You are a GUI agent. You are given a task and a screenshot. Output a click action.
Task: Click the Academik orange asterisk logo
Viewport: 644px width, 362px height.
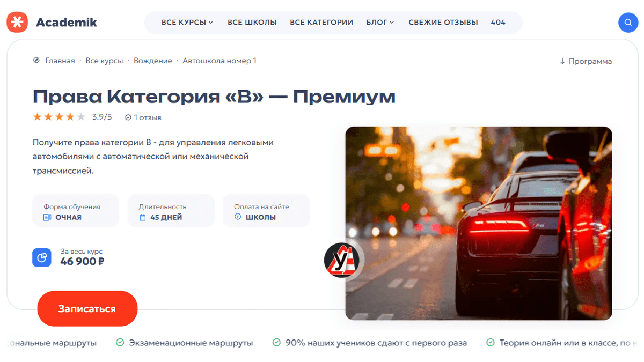click(17, 22)
